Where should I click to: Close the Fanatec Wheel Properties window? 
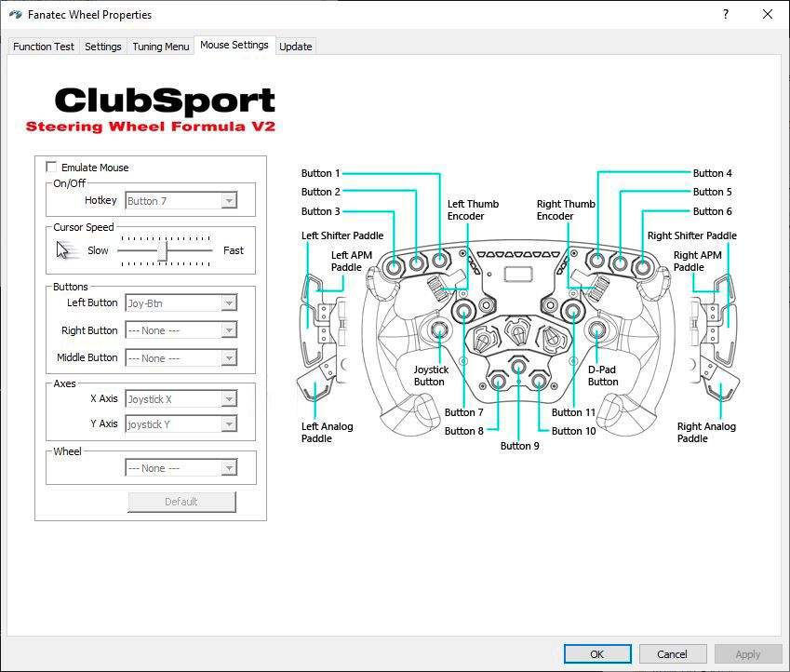point(768,14)
